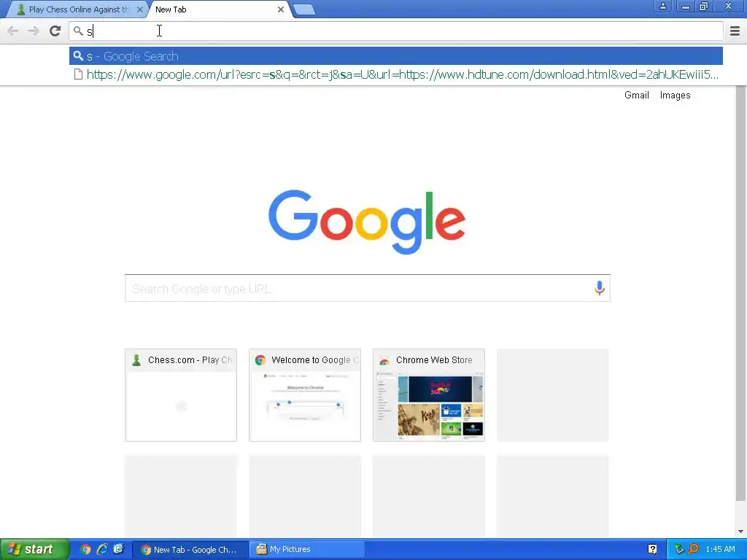Close the Play Chess Online tab
Viewport: 747px width, 560px height.
pyautogui.click(x=139, y=9)
